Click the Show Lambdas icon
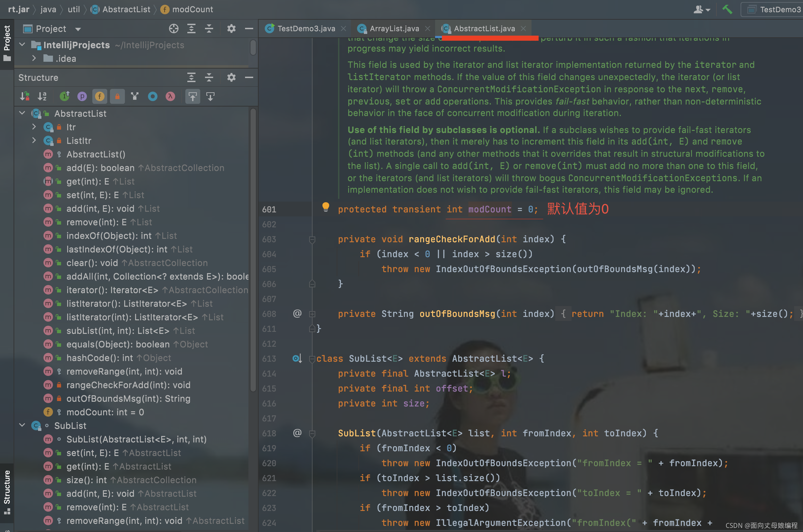803x532 pixels. tap(170, 97)
